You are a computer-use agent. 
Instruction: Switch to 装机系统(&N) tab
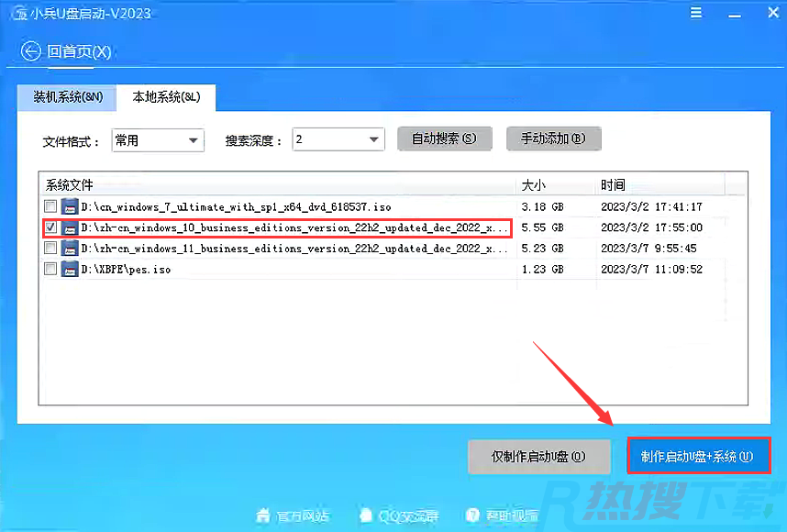pyautogui.click(x=67, y=97)
